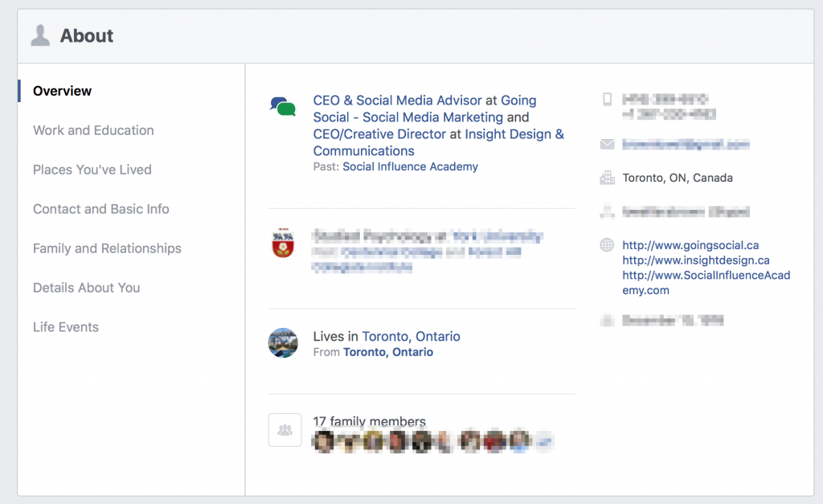Screen dimensions: 823x504
Task: Click the university crest icon
Action: pyautogui.click(x=283, y=243)
